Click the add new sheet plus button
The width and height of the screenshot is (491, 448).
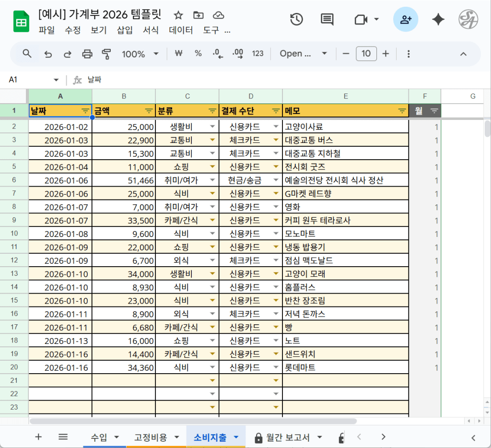[x=39, y=436]
